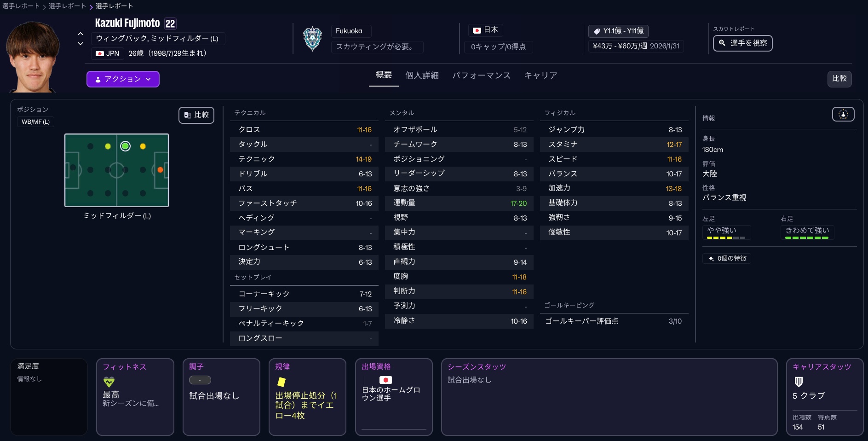This screenshot has height=441, width=868.
Task: Click the round icon in 情報 panel
Action: (843, 115)
